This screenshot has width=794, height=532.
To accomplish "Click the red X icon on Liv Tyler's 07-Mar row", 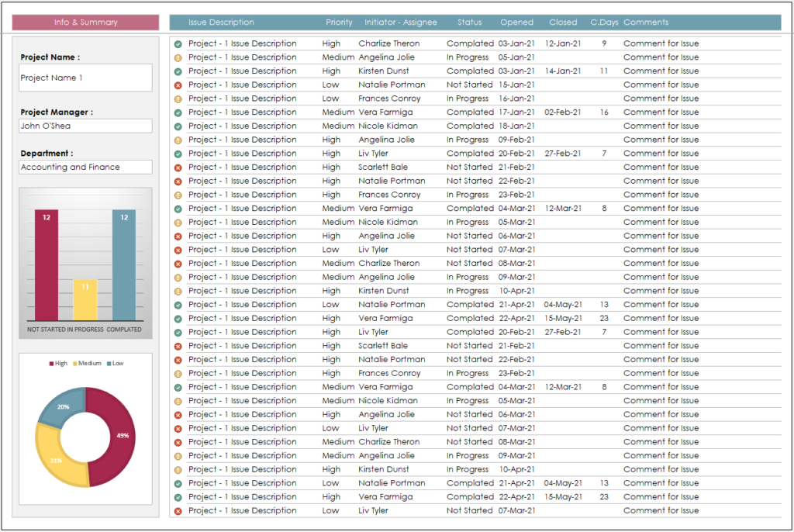I will click(x=179, y=250).
